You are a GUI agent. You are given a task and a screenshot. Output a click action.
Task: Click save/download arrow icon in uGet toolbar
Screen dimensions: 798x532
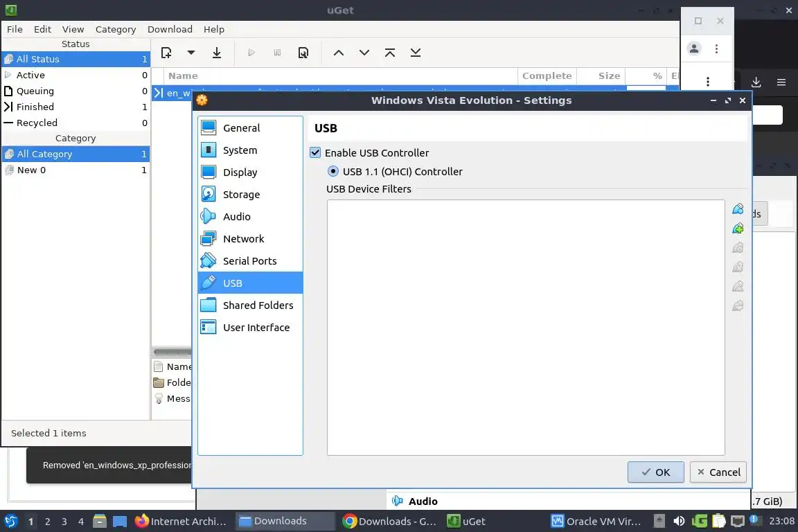click(x=217, y=53)
